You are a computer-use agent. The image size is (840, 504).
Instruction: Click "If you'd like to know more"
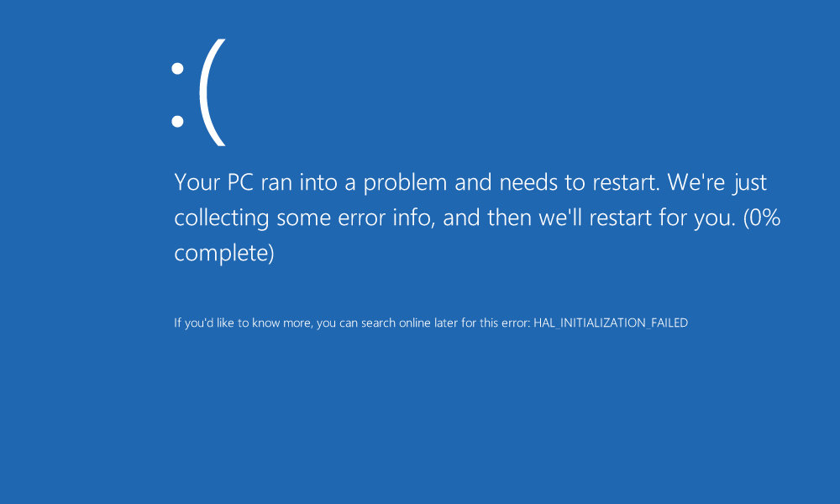click(x=244, y=323)
